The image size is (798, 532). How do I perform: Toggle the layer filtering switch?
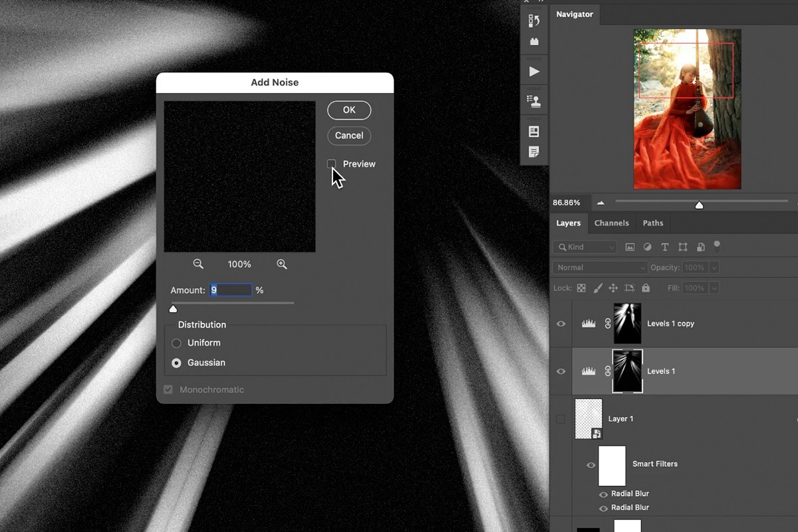point(717,245)
